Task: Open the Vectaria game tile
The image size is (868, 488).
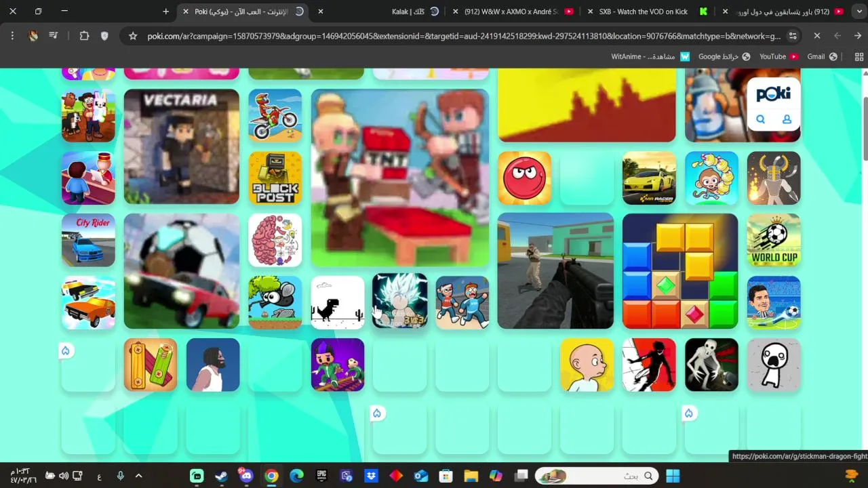Action: [182, 146]
